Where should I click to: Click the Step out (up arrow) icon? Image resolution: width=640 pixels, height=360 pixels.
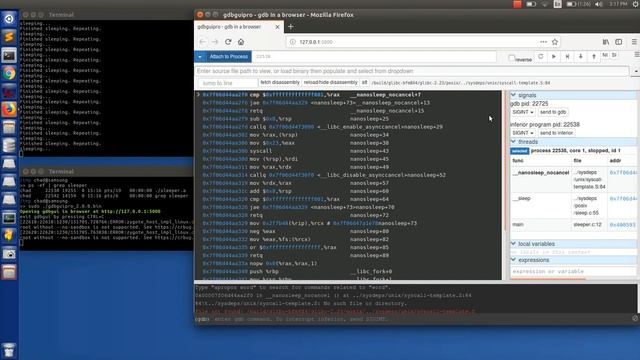(x=594, y=56)
